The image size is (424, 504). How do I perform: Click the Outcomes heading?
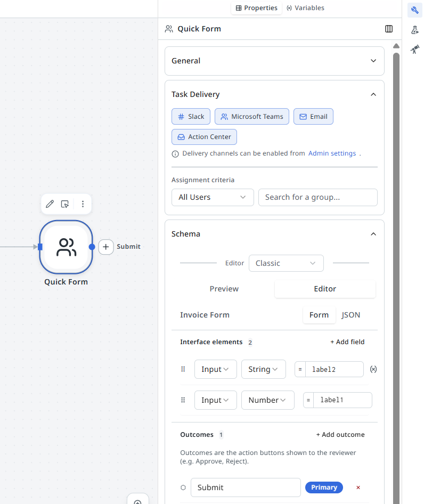[x=197, y=435]
